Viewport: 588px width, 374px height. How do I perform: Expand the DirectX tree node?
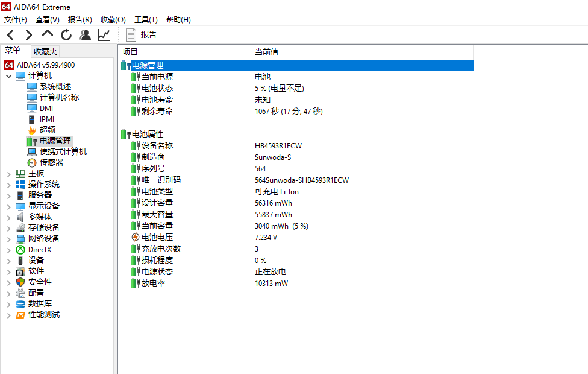tap(9, 250)
